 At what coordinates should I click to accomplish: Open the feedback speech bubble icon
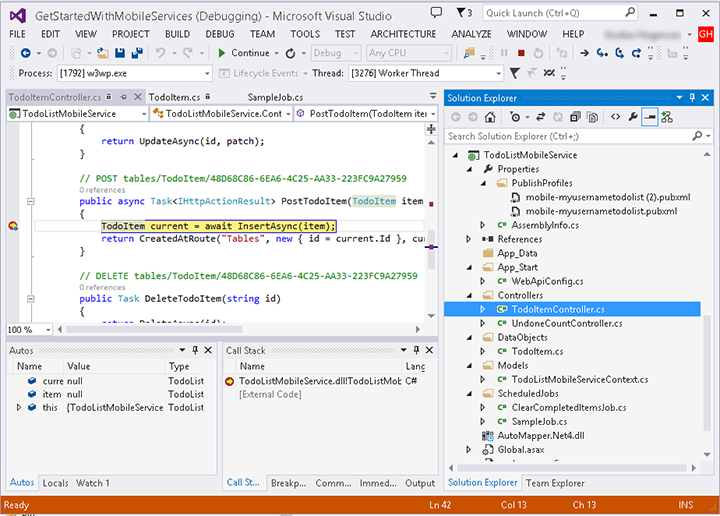pyautogui.click(x=436, y=12)
